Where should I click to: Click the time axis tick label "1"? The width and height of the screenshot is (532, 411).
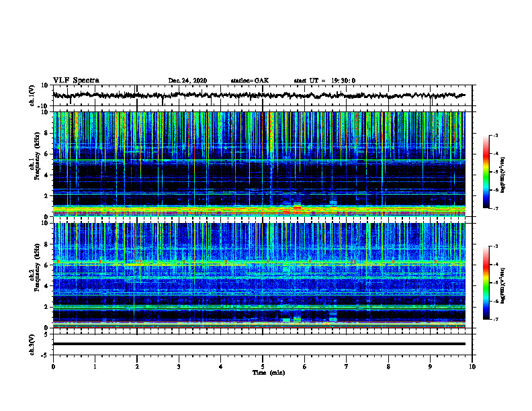(x=95, y=367)
